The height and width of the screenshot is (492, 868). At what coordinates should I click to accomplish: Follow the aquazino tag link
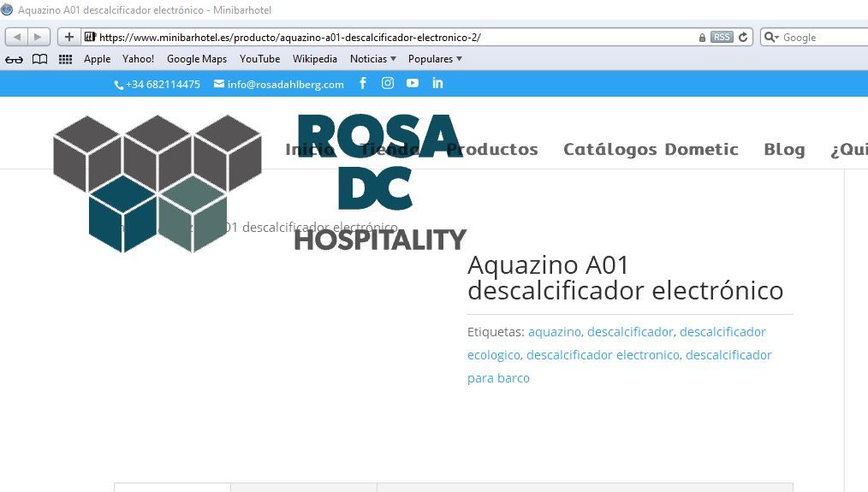(x=554, y=331)
